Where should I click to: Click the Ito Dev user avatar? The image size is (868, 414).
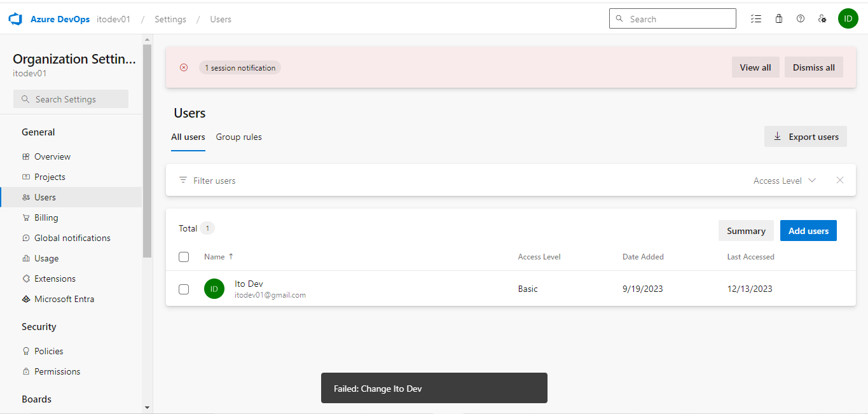(x=214, y=289)
